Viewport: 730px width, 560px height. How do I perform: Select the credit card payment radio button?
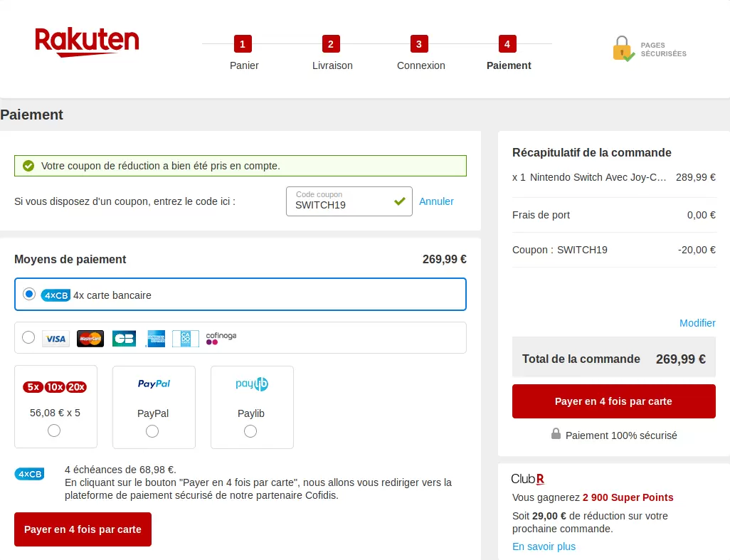point(28,338)
